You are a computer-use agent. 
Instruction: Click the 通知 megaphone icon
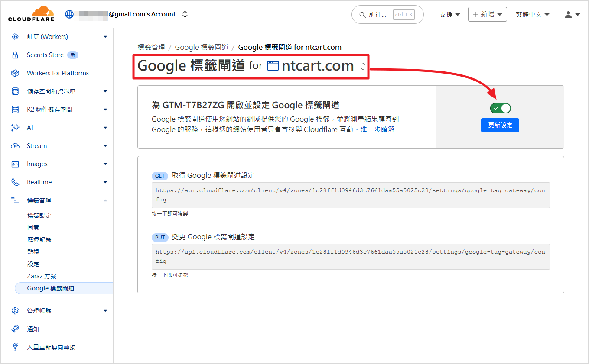(x=15, y=329)
